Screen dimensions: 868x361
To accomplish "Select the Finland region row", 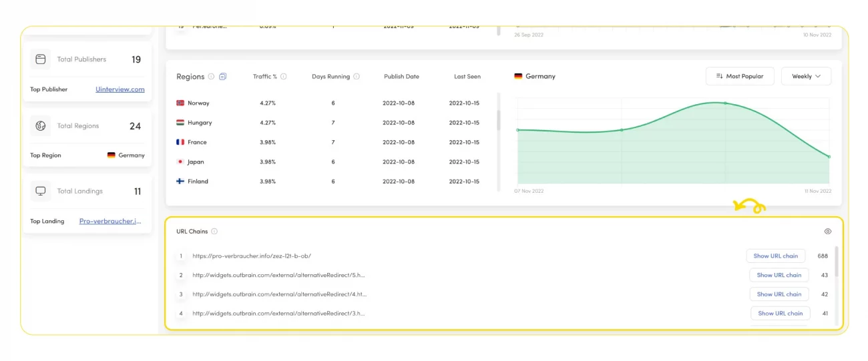I will click(332, 182).
